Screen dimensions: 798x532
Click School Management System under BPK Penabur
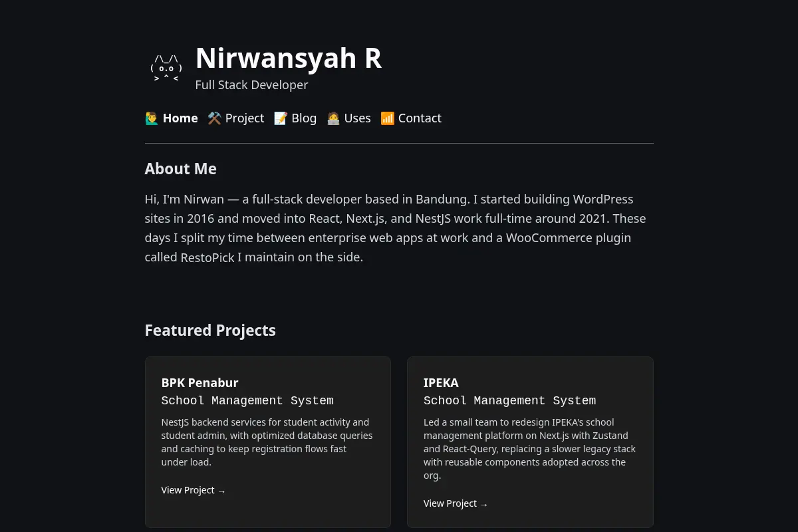(x=247, y=400)
